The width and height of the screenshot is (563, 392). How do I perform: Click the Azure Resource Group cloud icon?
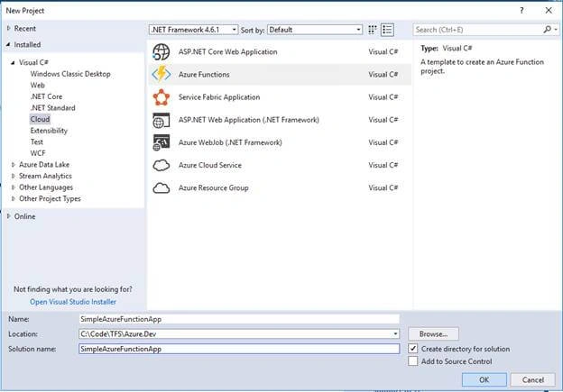click(162, 188)
